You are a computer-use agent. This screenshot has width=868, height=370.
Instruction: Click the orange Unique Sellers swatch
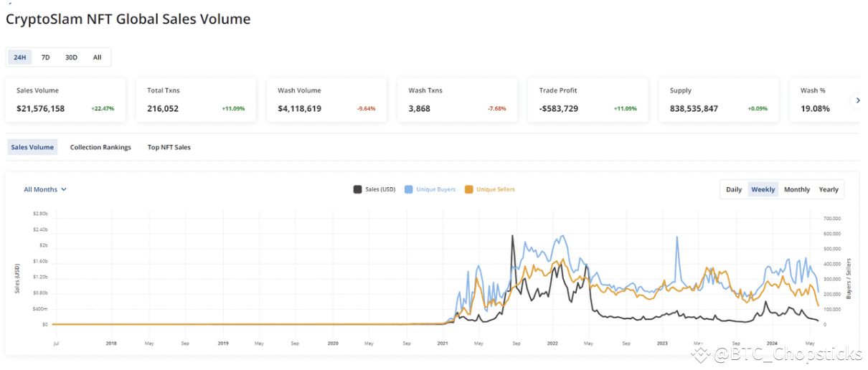tap(469, 189)
